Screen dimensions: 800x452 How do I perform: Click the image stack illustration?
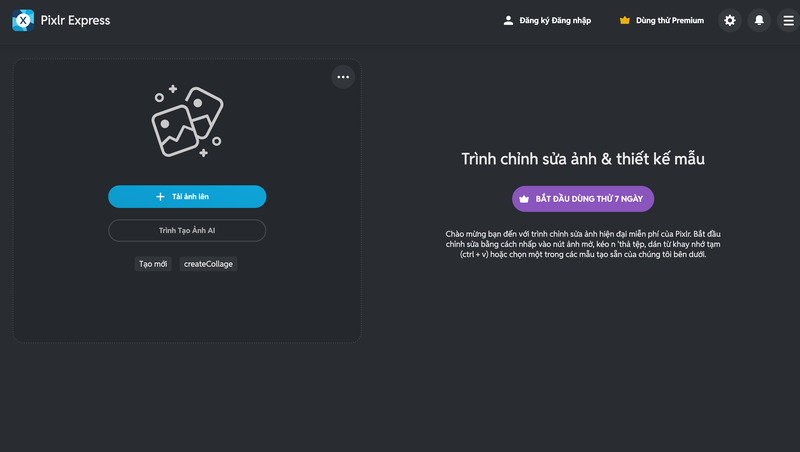187,121
